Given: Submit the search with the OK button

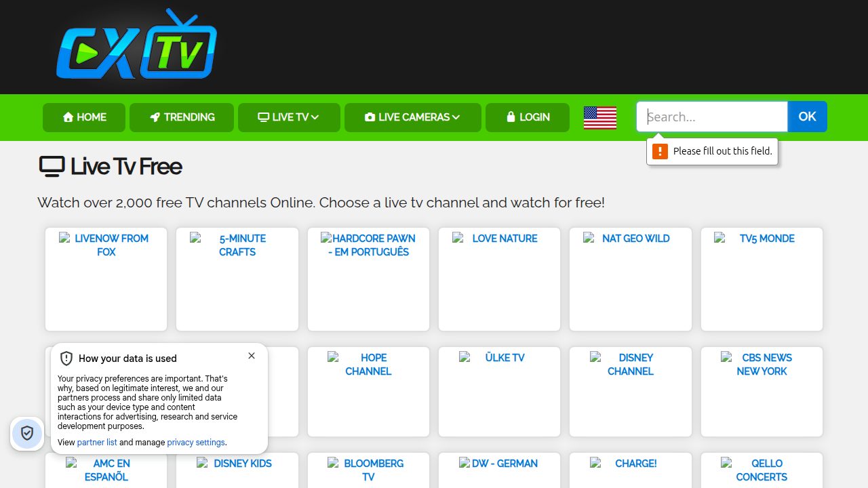Looking at the screenshot, I should [807, 117].
